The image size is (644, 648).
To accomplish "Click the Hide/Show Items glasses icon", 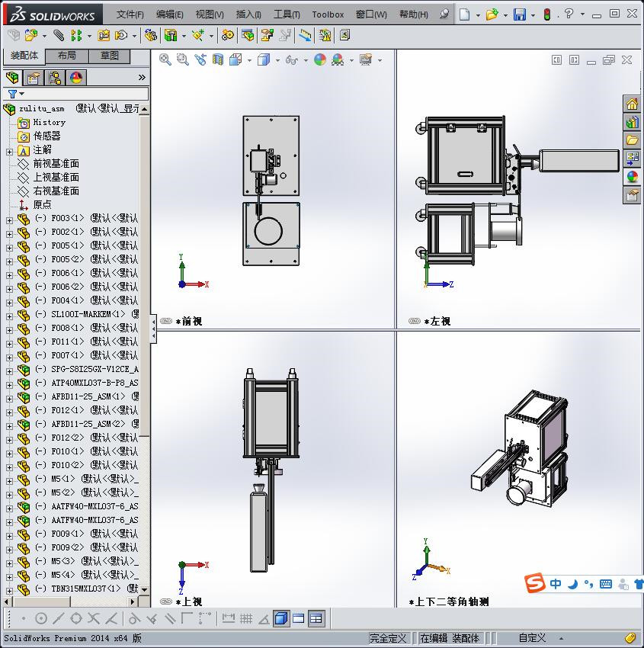I will tap(291, 60).
